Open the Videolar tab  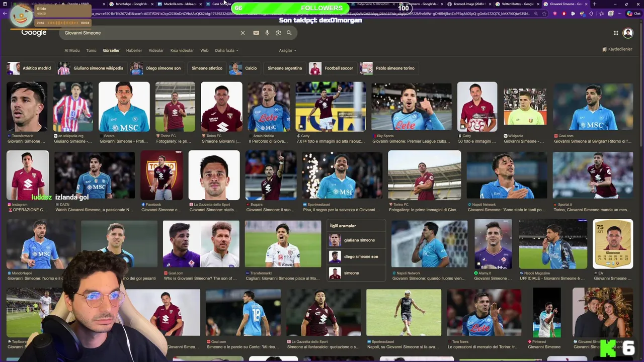coord(156,50)
